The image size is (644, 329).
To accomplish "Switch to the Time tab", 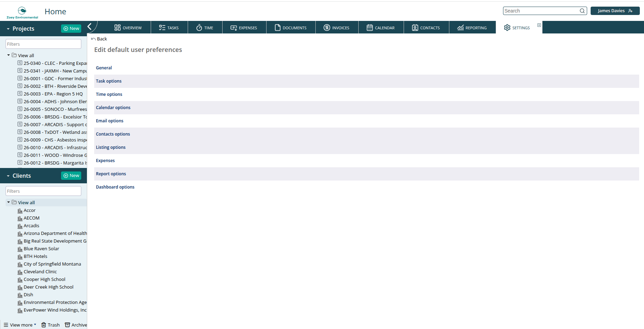I will pos(205,28).
